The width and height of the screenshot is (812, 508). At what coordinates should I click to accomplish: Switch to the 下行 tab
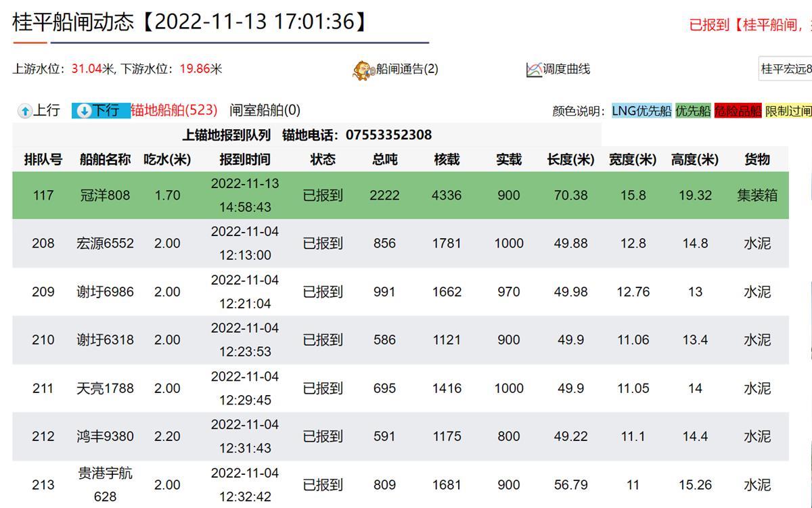(x=101, y=110)
